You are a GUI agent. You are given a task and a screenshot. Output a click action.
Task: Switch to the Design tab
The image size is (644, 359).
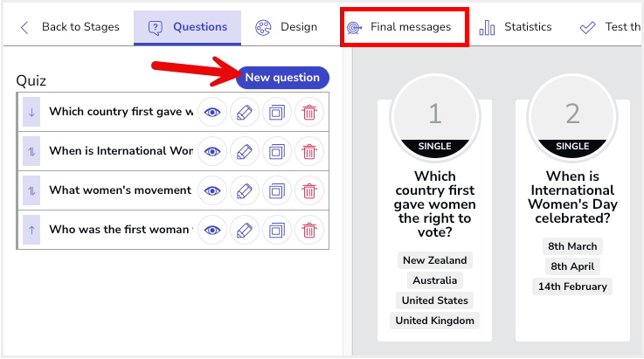[x=287, y=27]
